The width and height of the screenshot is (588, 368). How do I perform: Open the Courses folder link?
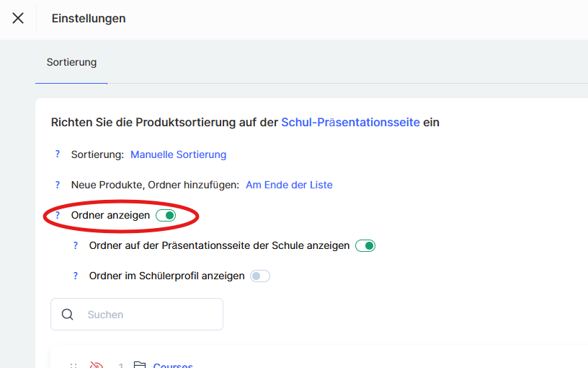(173, 365)
